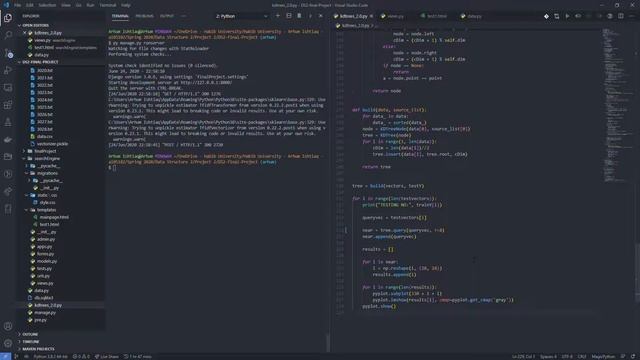Screen dimensions: 640x360
Task: Open the Source Control view
Action: [x=8, y=53]
